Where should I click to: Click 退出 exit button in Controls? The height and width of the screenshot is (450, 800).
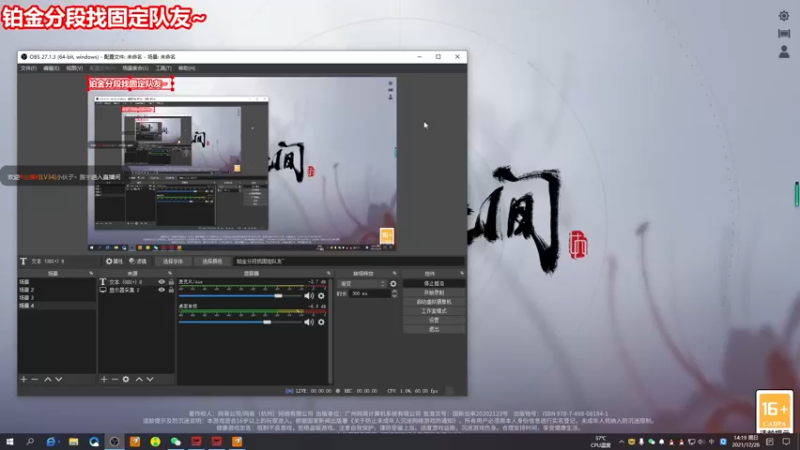pos(434,329)
